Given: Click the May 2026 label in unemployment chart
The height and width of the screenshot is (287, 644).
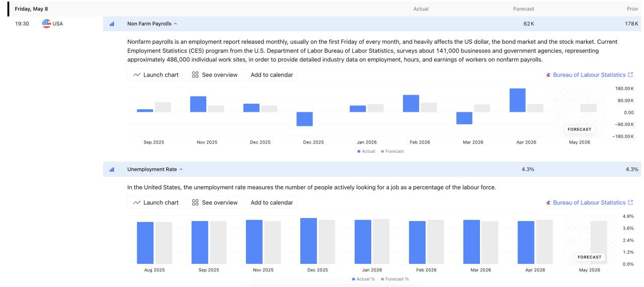Looking at the screenshot, I should click(x=590, y=270).
